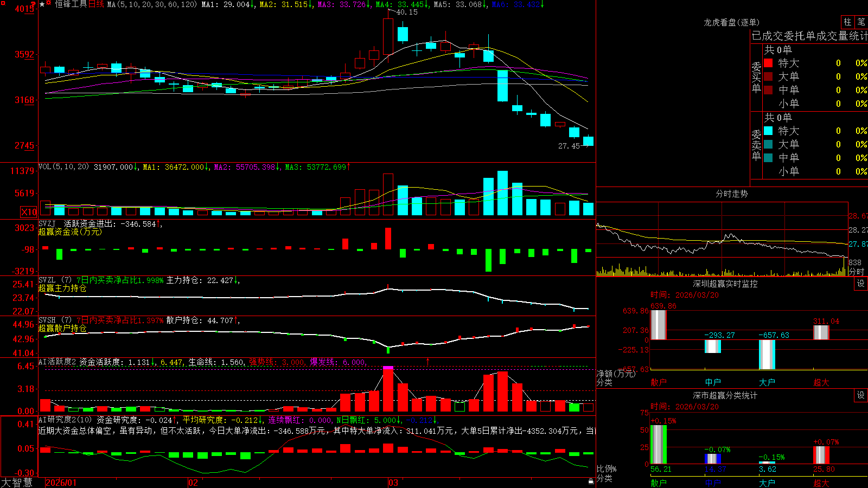Click the 超赢资金流(万元) label

70,232
